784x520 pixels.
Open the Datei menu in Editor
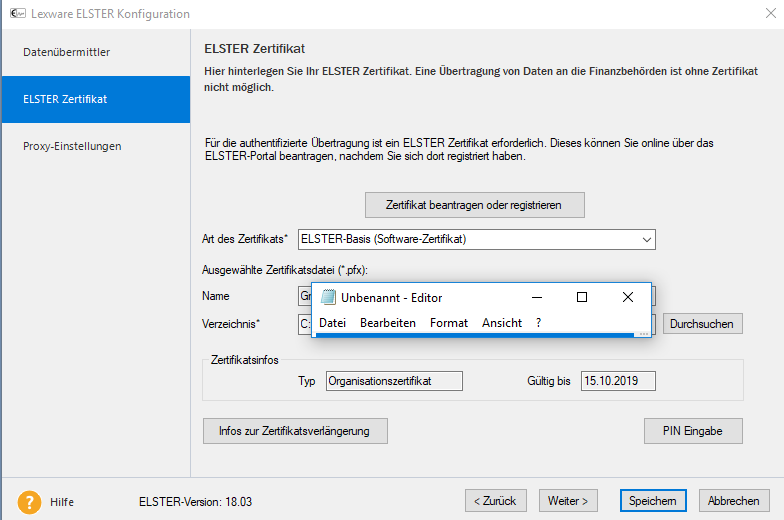point(332,323)
